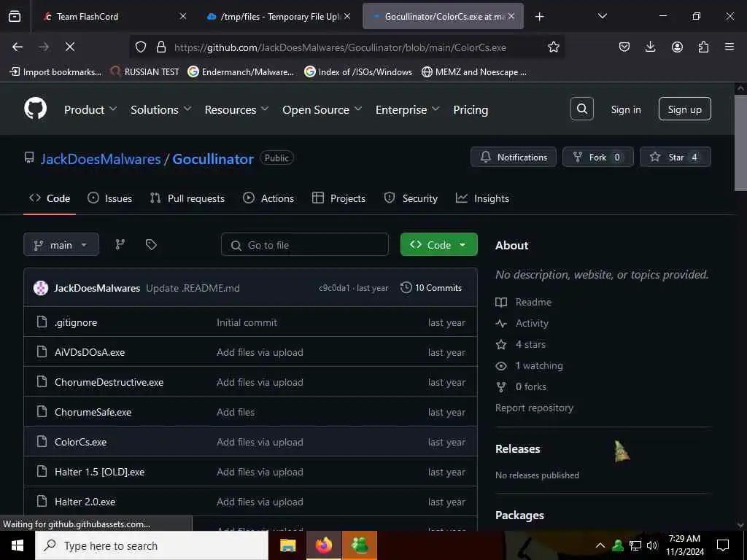The image size is (747, 560).
Task: Open the Pocket save icon
Action: (x=624, y=47)
